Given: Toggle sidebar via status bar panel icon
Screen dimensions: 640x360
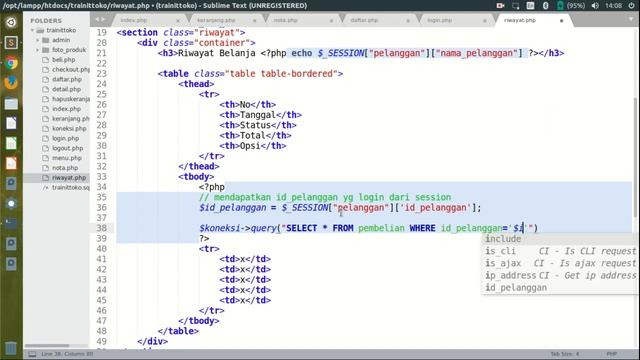Looking at the screenshot, I should (x=32, y=354).
